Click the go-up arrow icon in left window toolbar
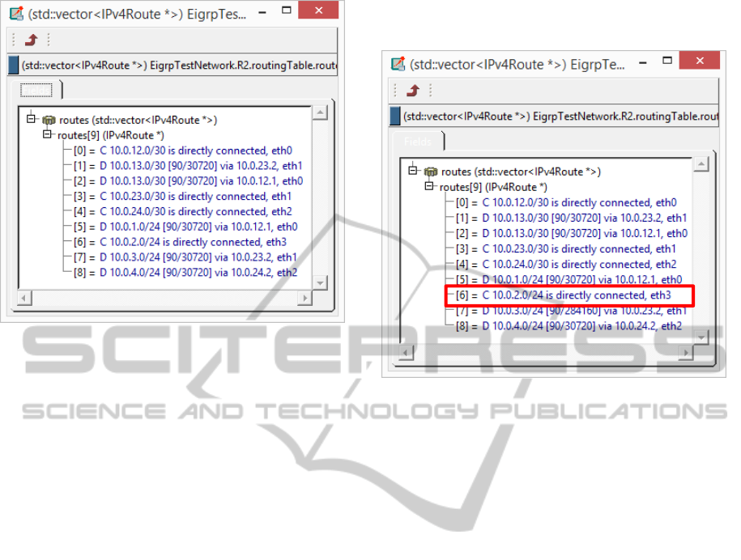Viewport: 741px width, 560px height. 32,40
